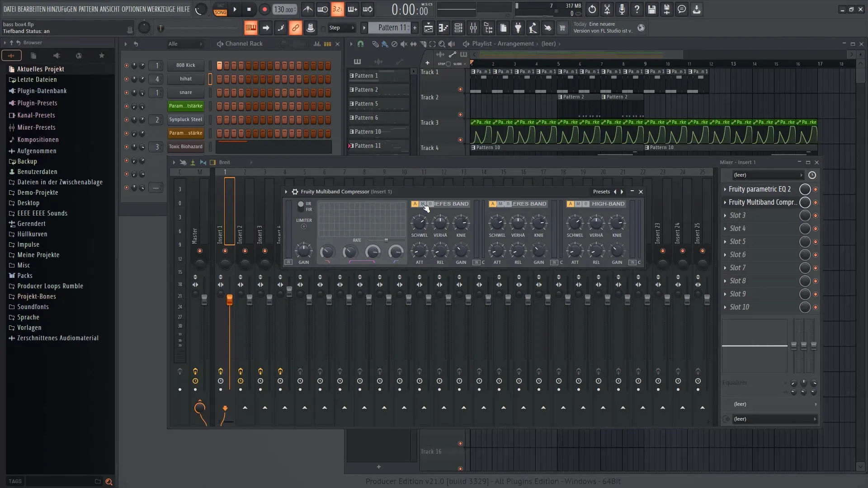Switch the compressor IIR/FIR filter selector
Screen dimensions: 868x488
(x=301, y=206)
